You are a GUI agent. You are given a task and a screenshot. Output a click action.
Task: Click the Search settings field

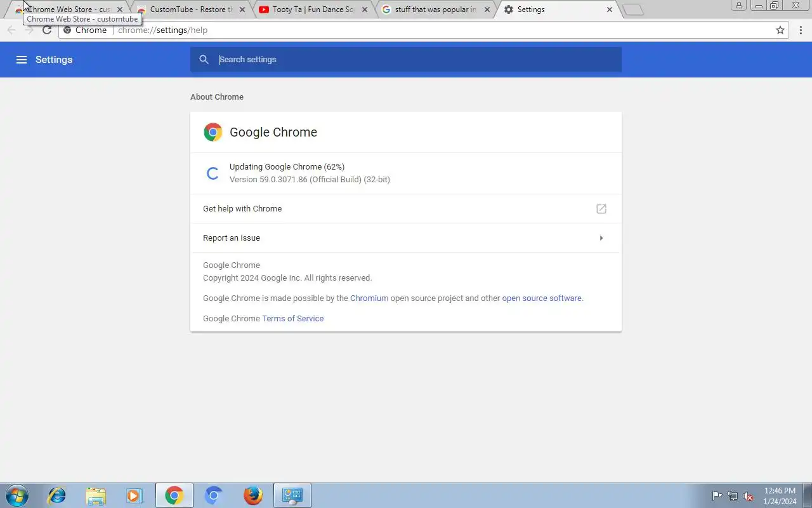406,60
